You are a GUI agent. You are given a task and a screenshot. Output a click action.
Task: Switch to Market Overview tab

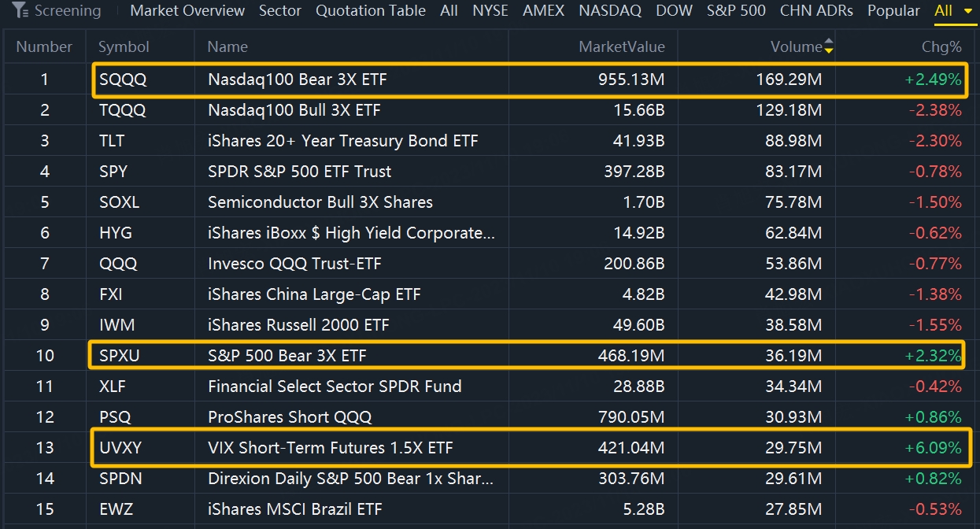click(x=187, y=11)
